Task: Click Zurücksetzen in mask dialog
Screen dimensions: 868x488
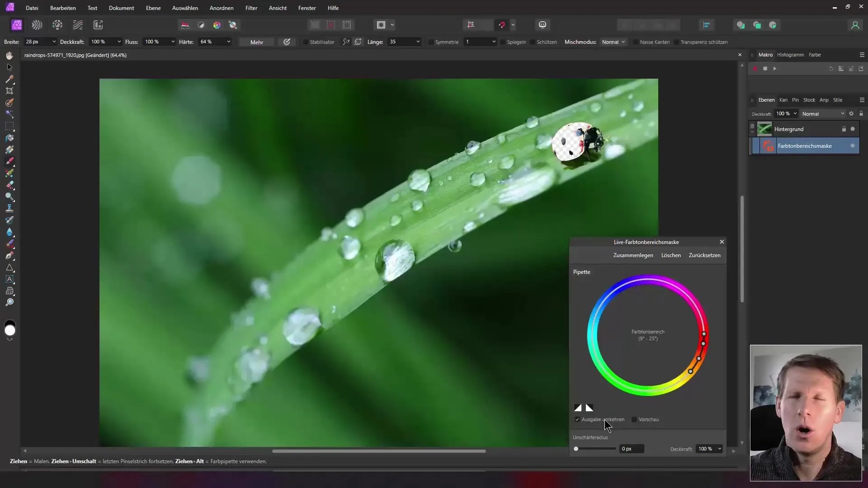Action: tap(704, 255)
